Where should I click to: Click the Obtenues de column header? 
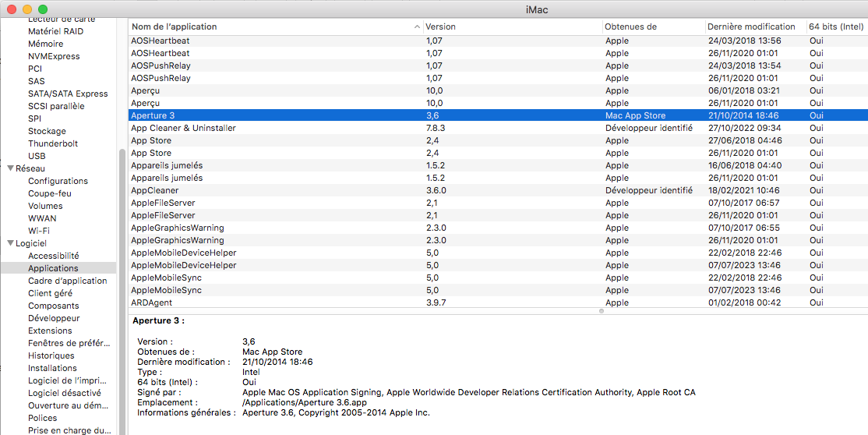coord(653,27)
